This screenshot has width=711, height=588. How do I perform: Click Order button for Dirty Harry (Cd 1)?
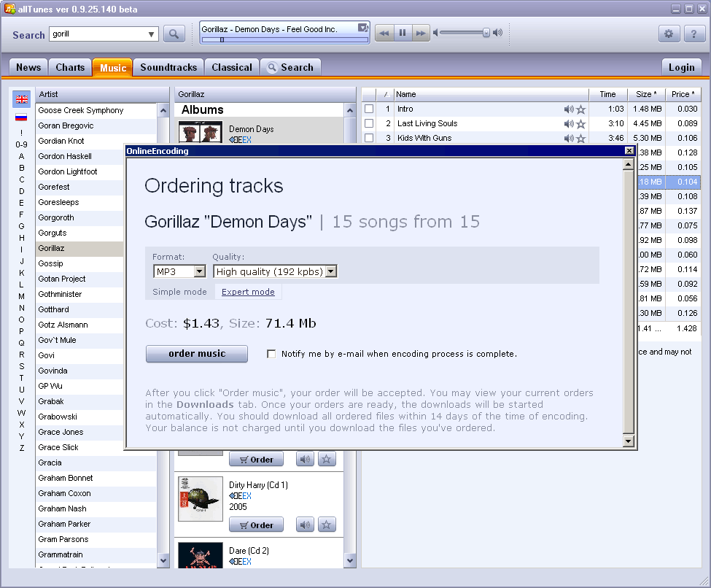[x=256, y=525]
